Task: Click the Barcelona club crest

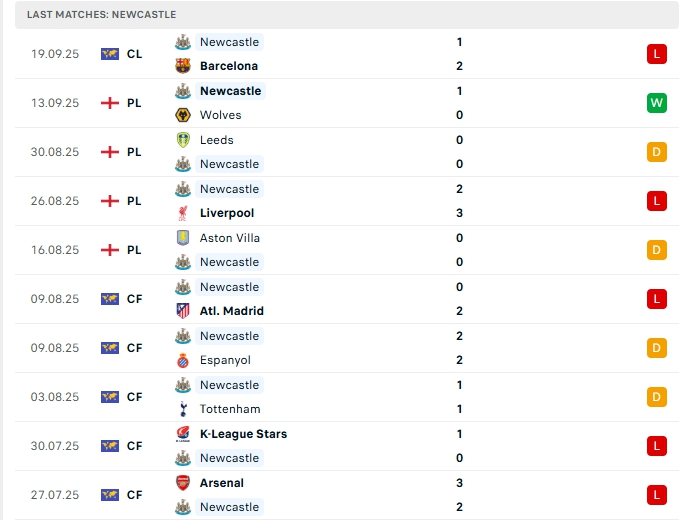Action: [183, 66]
